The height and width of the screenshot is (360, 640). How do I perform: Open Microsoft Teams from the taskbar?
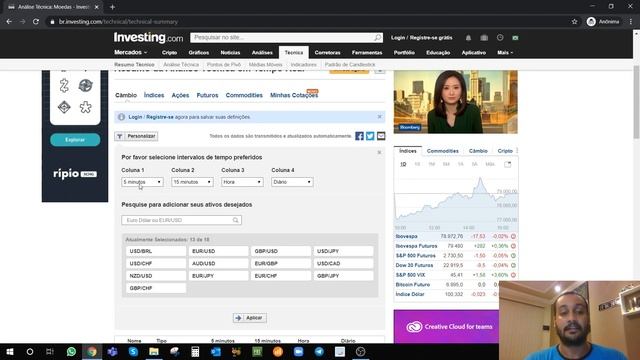point(112,351)
